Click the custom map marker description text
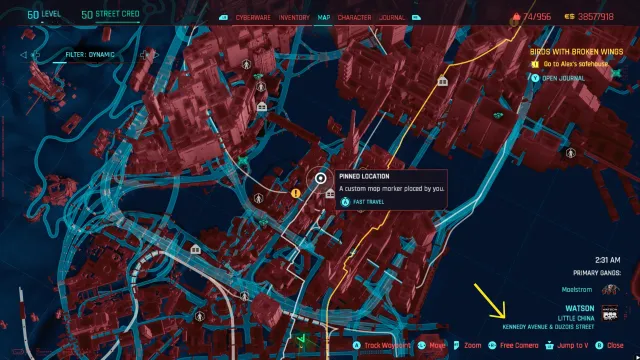Image resolution: width=640 pixels, height=360 pixels. (x=391, y=189)
